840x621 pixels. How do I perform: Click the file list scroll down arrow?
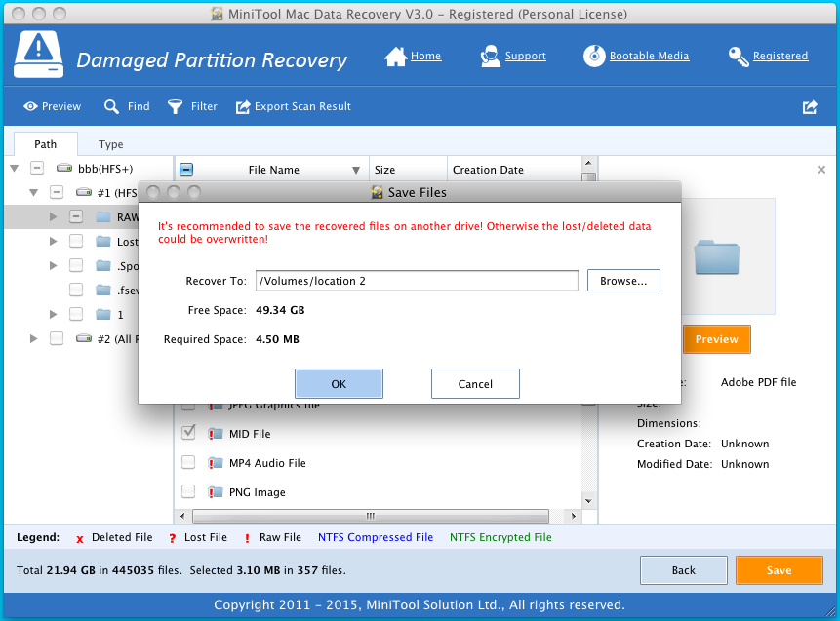click(588, 501)
